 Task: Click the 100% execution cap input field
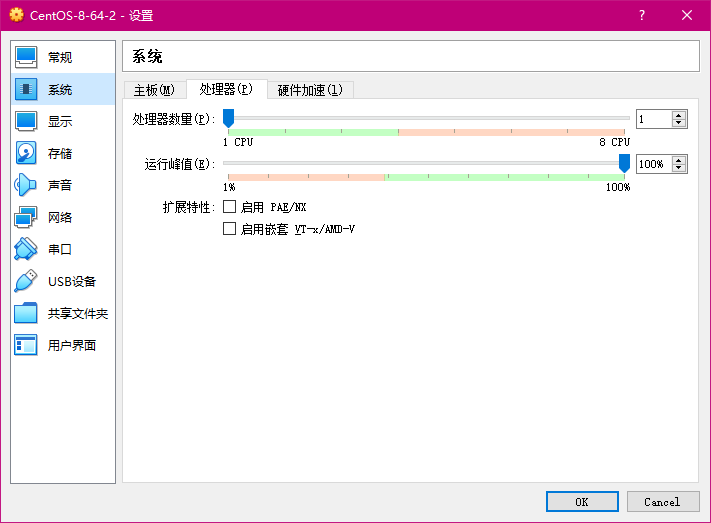[654, 164]
